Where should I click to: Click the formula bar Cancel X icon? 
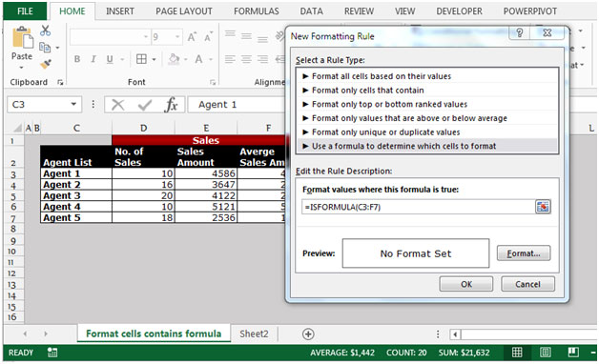tap(117, 105)
